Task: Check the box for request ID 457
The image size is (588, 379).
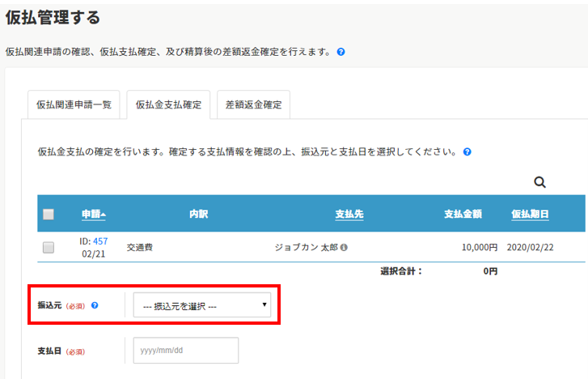Action: [49, 248]
